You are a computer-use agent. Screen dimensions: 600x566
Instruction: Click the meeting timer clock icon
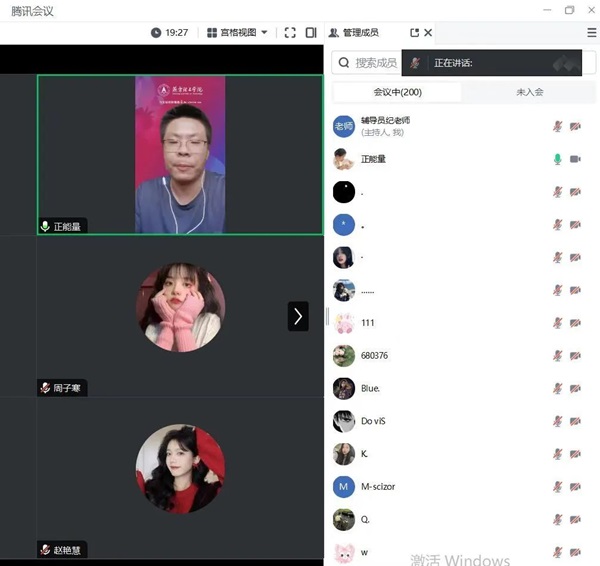156,33
